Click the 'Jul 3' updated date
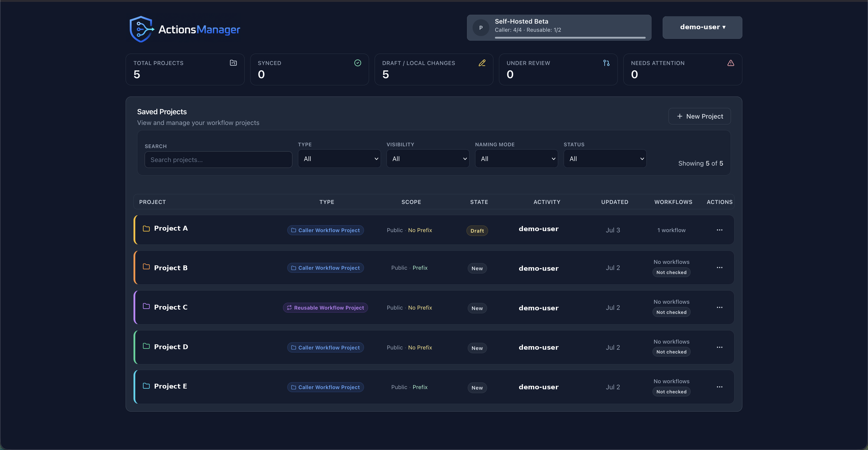Screen dimensions: 868x450 (613, 230)
